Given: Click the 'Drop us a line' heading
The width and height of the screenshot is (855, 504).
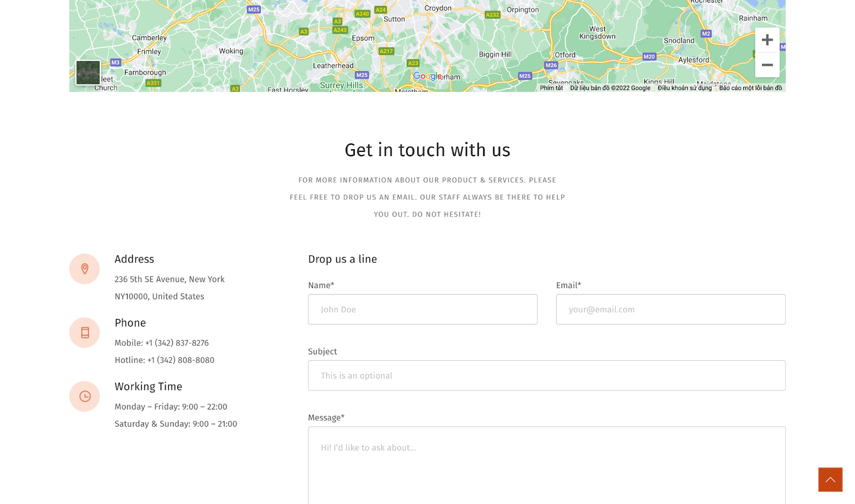Looking at the screenshot, I should point(343,259).
